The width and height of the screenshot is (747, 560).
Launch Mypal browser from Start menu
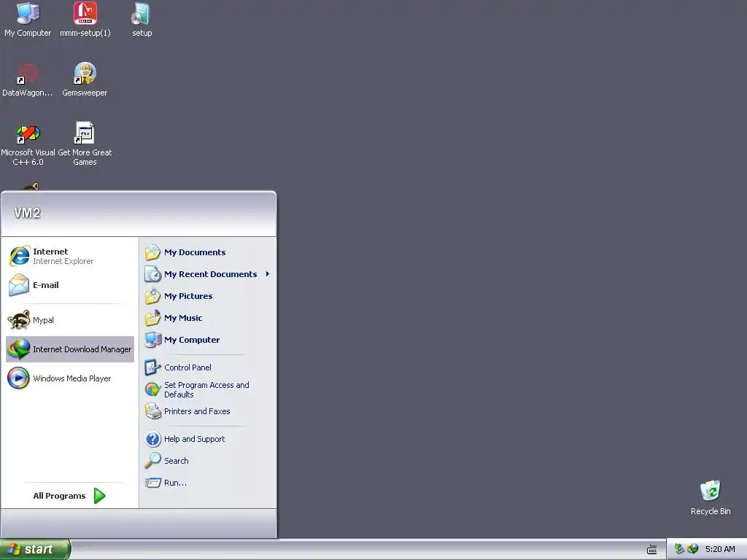click(70, 320)
